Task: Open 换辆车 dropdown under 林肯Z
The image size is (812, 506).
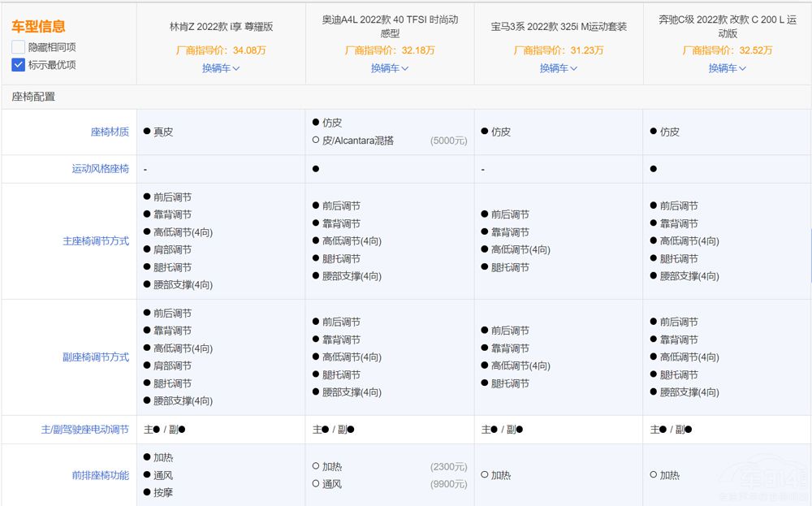Action: (221, 68)
